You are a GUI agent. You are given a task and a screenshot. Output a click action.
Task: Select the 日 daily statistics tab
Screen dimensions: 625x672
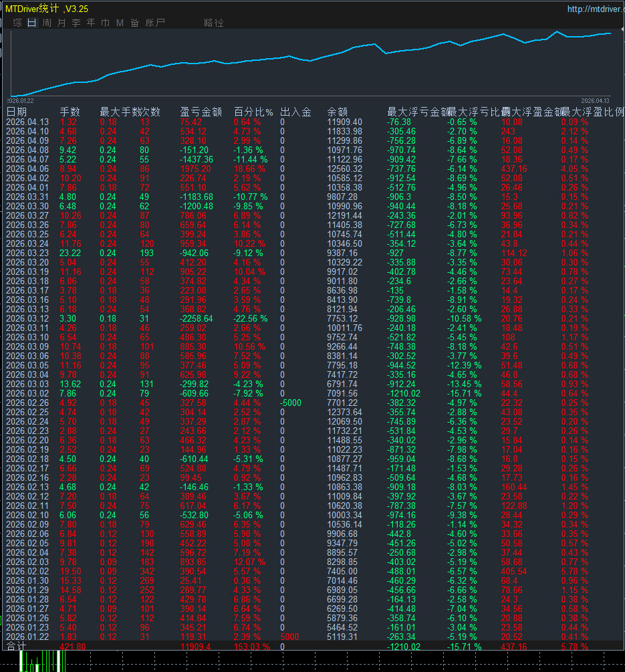coord(32,23)
